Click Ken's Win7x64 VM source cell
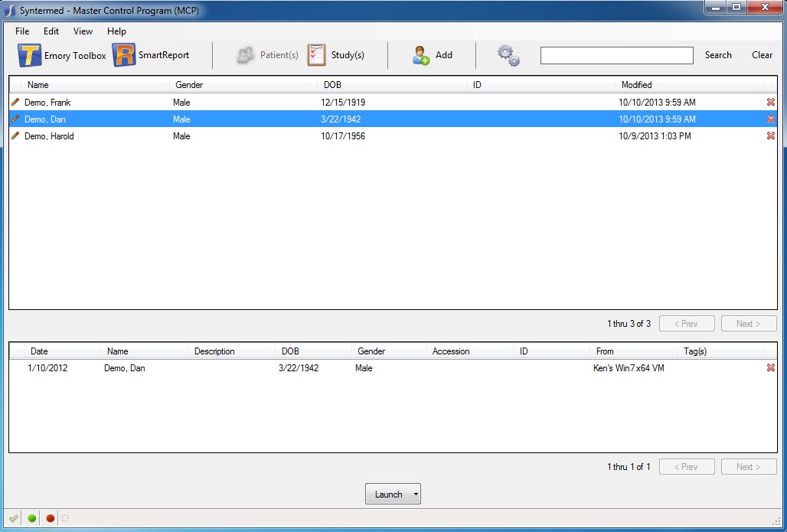The width and height of the screenshot is (787, 532). [629, 368]
